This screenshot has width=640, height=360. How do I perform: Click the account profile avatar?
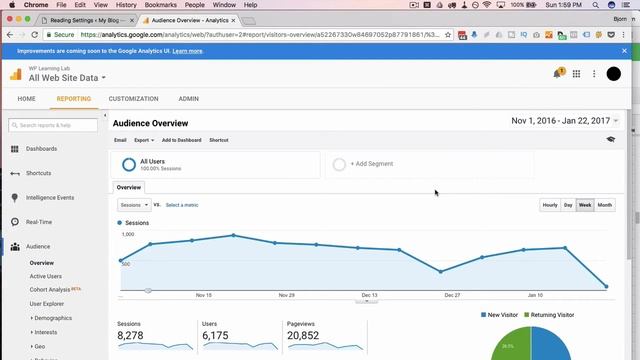pos(613,74)
